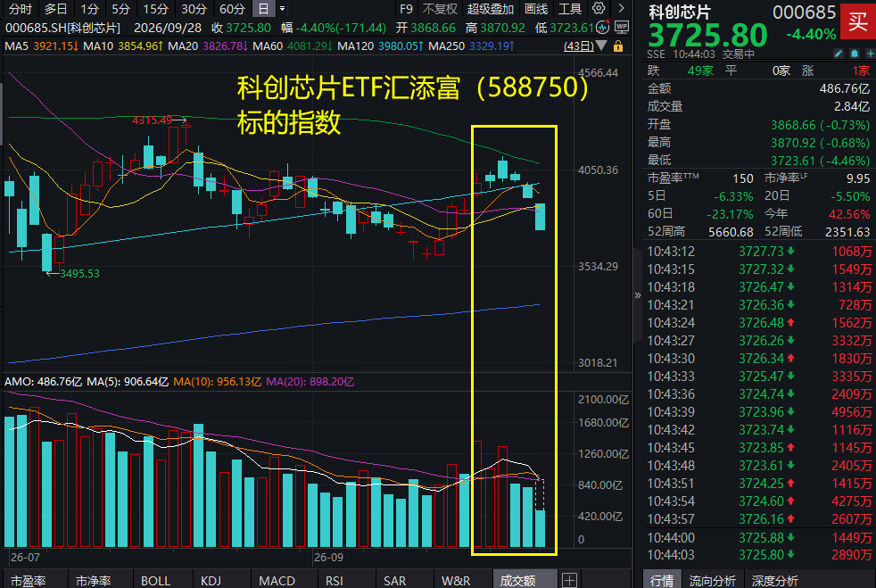Screen dimensions: 876x588
Task: Switch to 多日 multi-day view
Action: [x=55, y=9]
